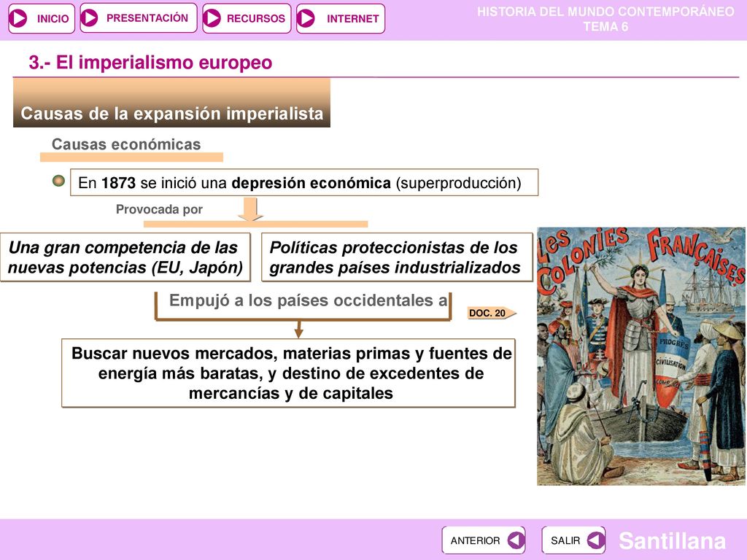The width and height of the screenshot is (747, 560).
Task: Click the ANTERIOR back arrow icon
Action: [x=516, y=540]
